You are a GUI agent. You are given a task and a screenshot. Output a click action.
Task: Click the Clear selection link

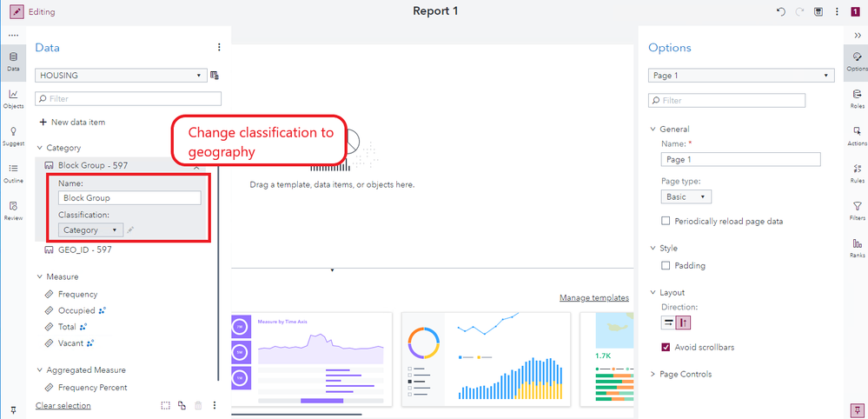(x=63, y=406)
